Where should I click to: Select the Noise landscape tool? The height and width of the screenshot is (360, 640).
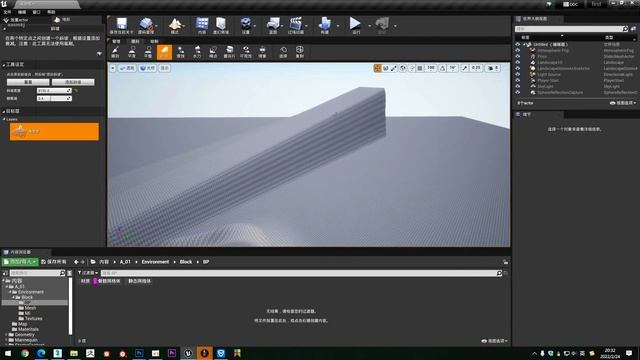click(x=213, y=52)
